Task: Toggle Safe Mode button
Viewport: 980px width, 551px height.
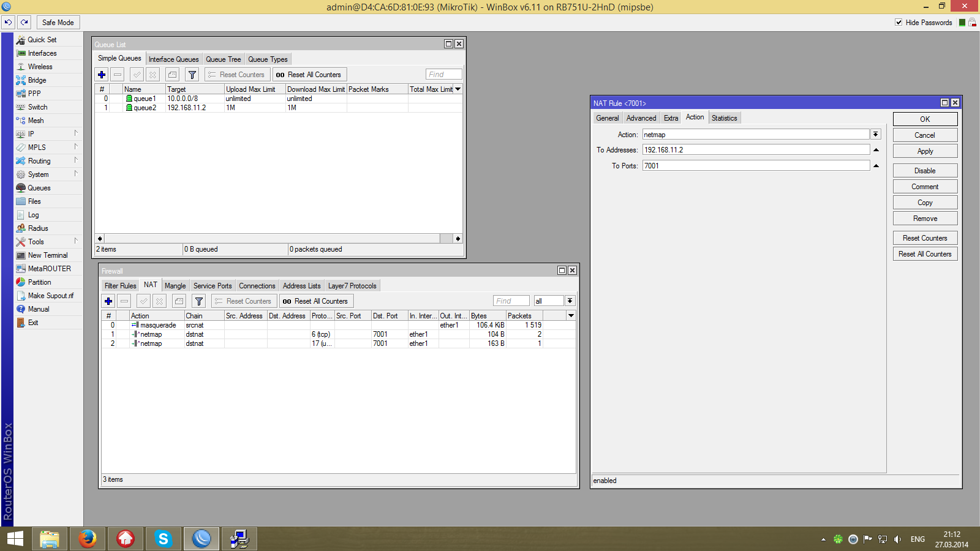Action: tap(58, 23)
